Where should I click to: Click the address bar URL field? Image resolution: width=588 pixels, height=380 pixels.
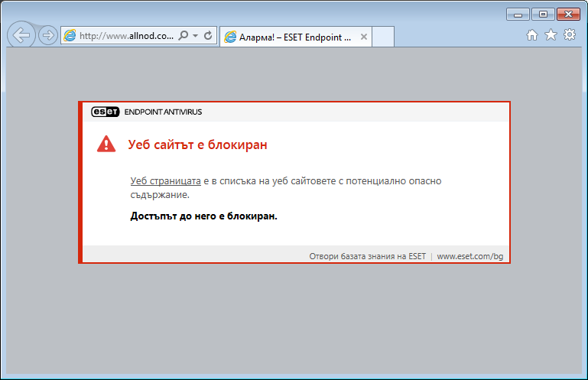tap(126, 36)
